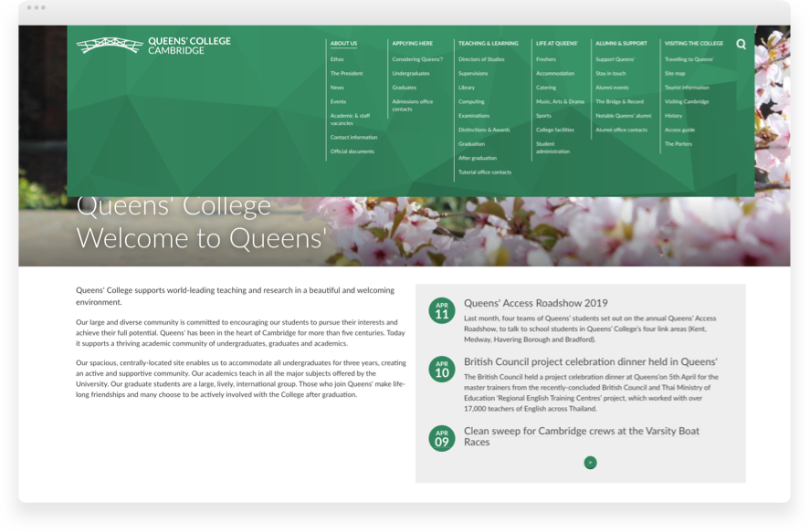Click the Queens' College Cambridge site title
The height and width of the screenshot is (532, 810).
click(x=189, y=46)
